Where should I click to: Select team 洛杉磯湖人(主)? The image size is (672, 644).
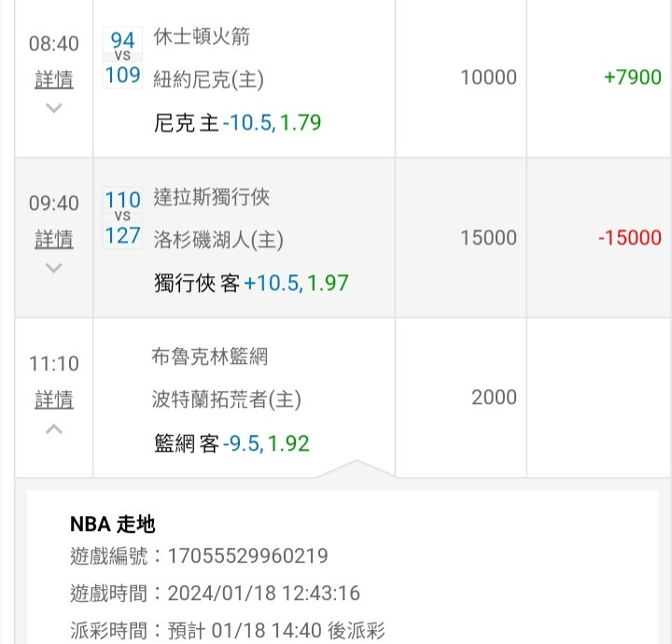pyautogui.click(x=218, y=239)
